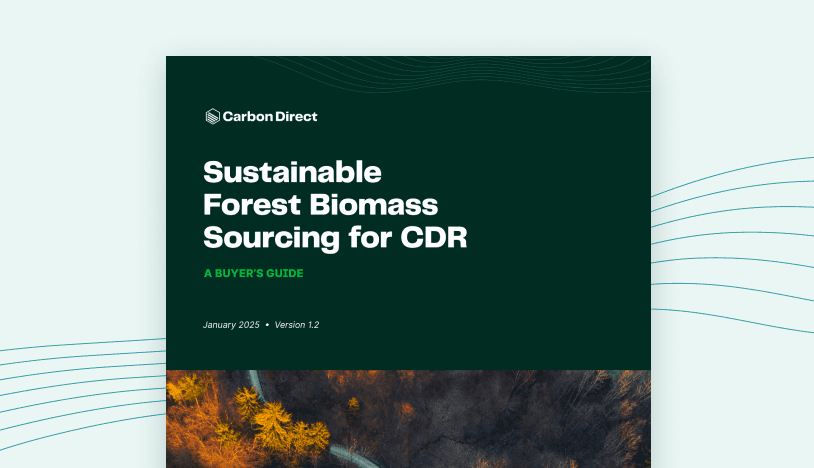Click the 'January 2025' date text
Viewport: 814px width, 468px height.
pos(231,325)
